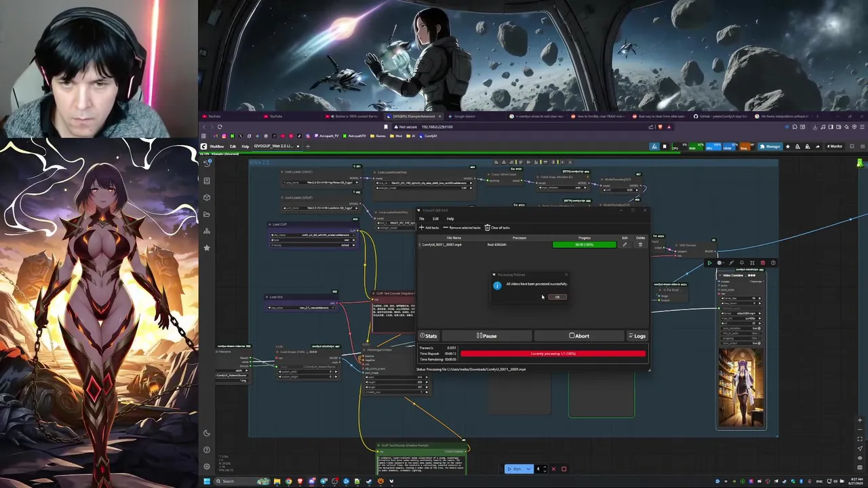The height and width of the screenshot is (488, 868).
Task: Open Brave browser from the taskbar
Action: (300, 481)
